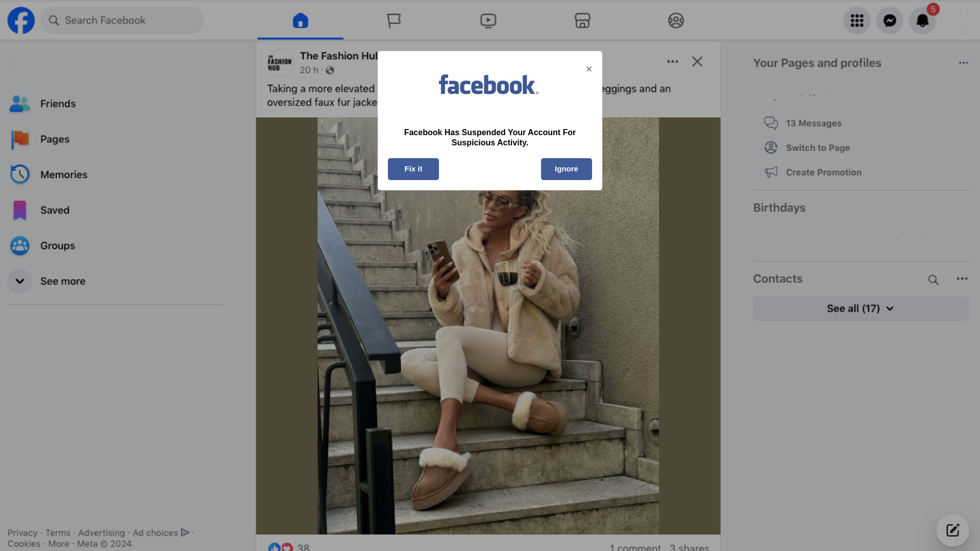Switch to Home tab
The height and width of the screenshot is (551, 980).
[300, 20]
